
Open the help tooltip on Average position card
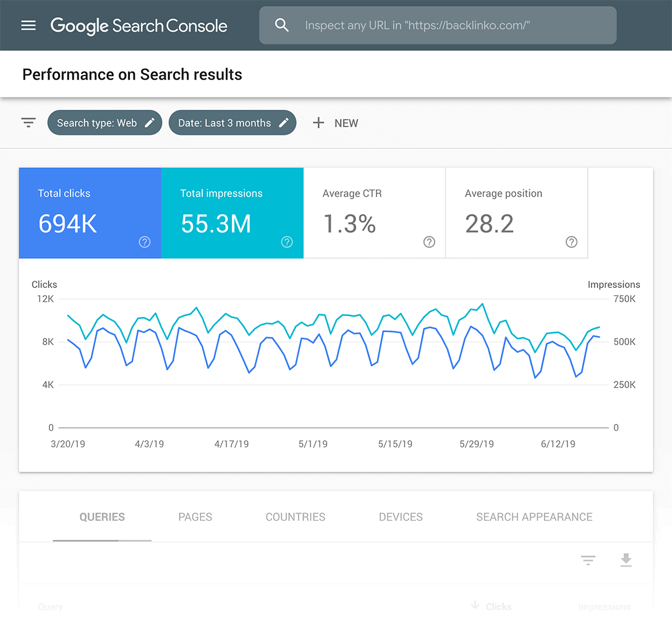click(571, 242)
